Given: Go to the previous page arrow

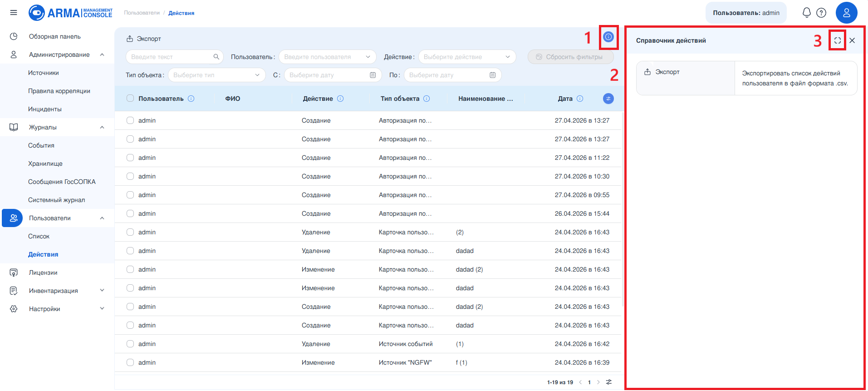Looking at the screenshot, I should coord(580,382).
